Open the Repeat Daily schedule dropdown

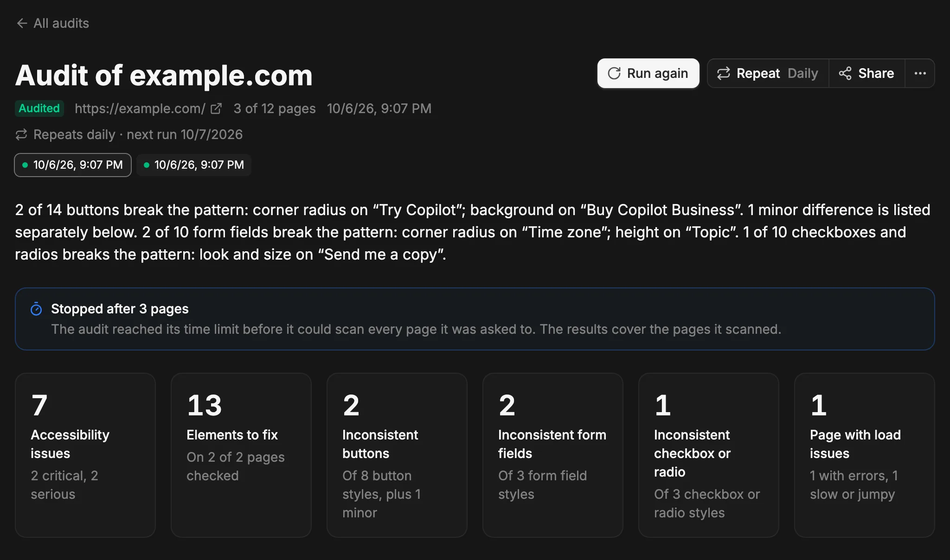click(768, 73)
